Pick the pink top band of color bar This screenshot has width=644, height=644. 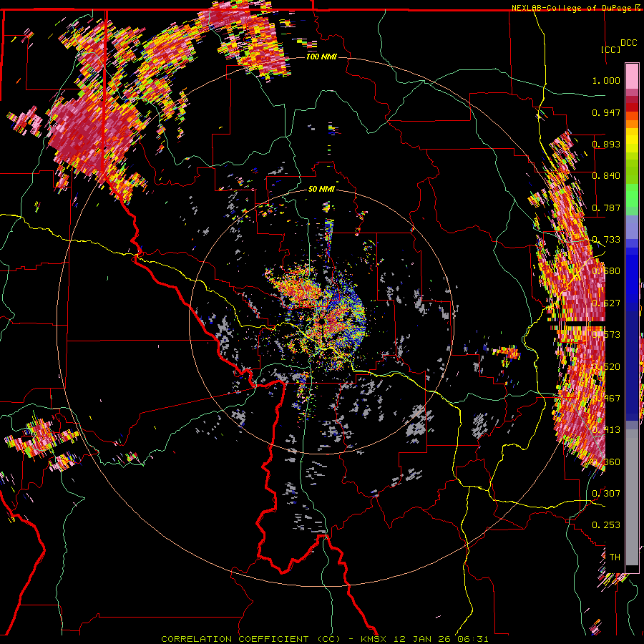pyautogui.click(x=632, y=77)
